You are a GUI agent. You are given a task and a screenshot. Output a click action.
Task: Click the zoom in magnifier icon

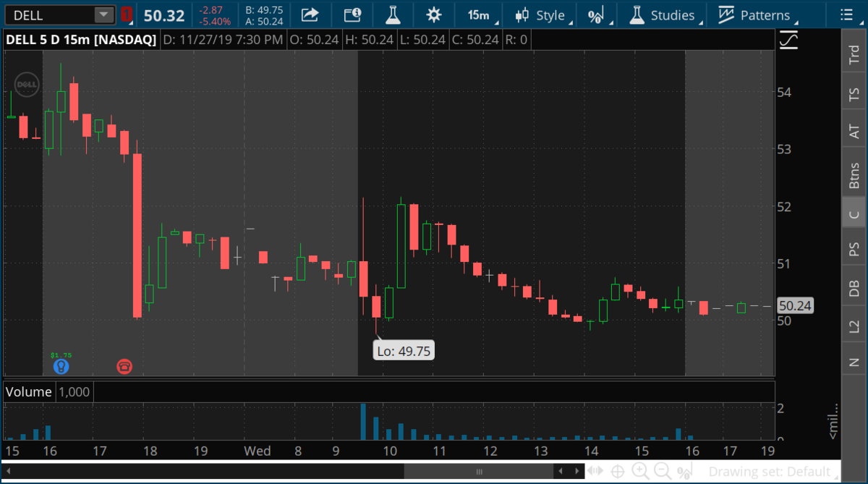640,471
